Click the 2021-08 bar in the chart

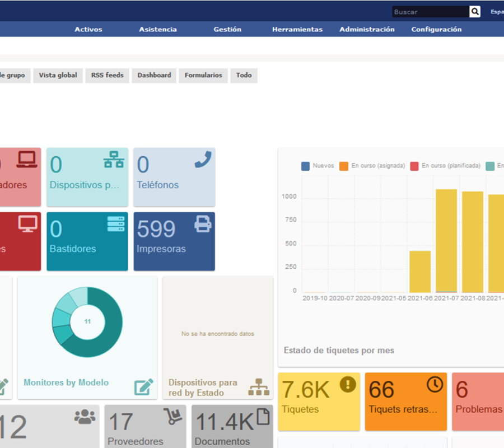(x=473, y=242)
